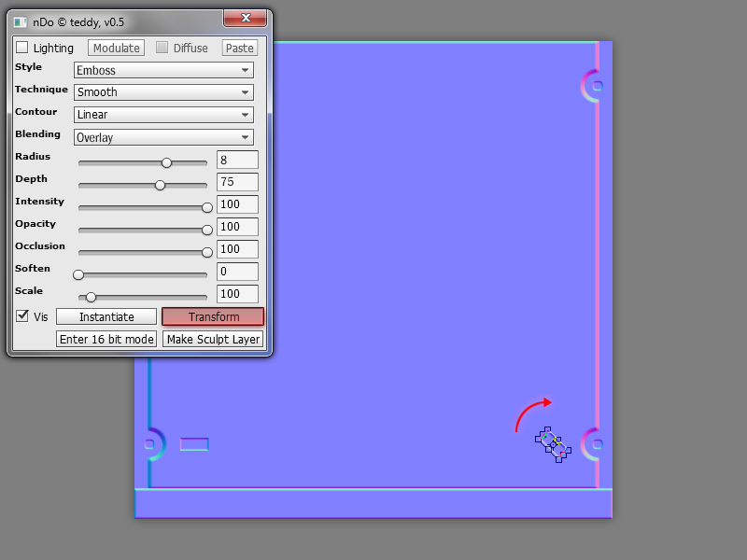Click the Paste button
Viewport: 747px width, 560px height.
click(x=240, y=48)
